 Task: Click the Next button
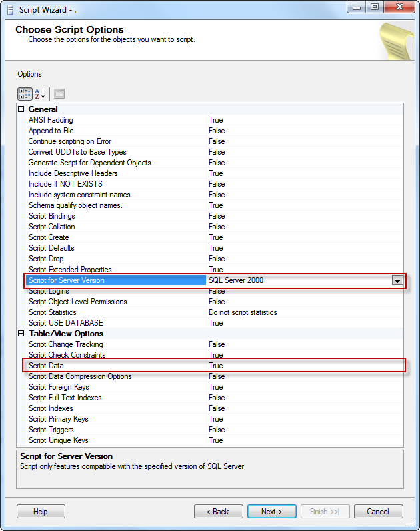click(x=271, y=512)
